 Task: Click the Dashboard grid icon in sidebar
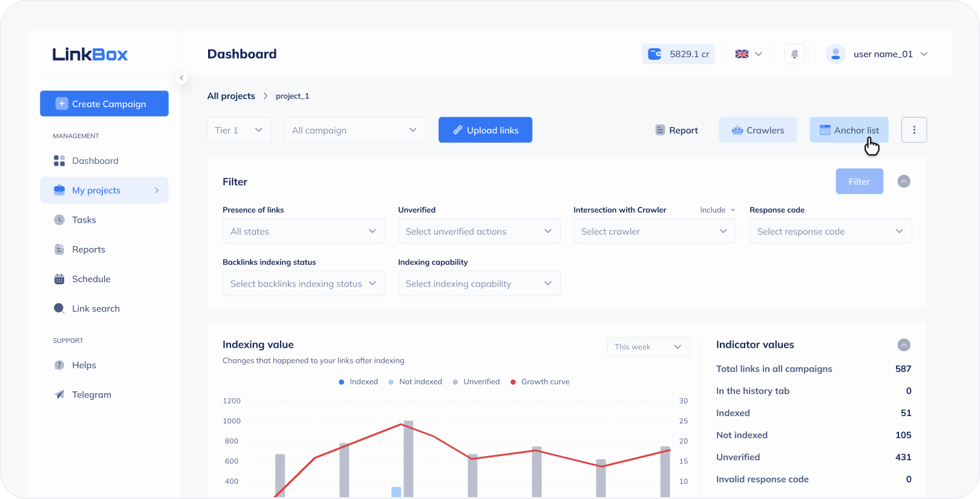[x=59, y=161]
